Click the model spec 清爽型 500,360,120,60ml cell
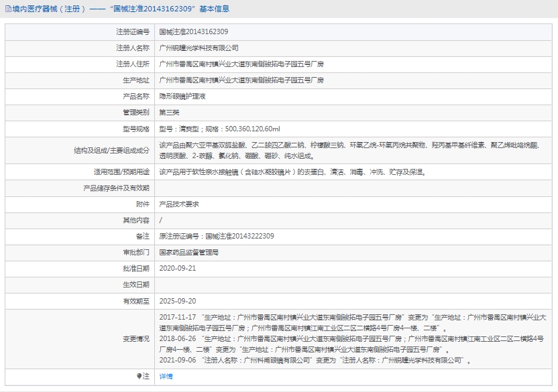 point(219,129)
